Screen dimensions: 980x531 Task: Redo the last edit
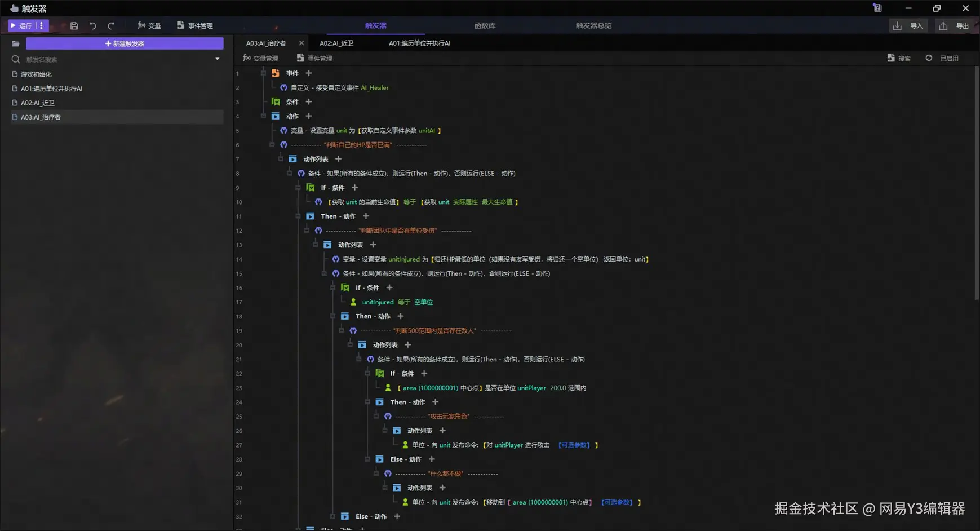pyautogui.click(x=111, y=26)
